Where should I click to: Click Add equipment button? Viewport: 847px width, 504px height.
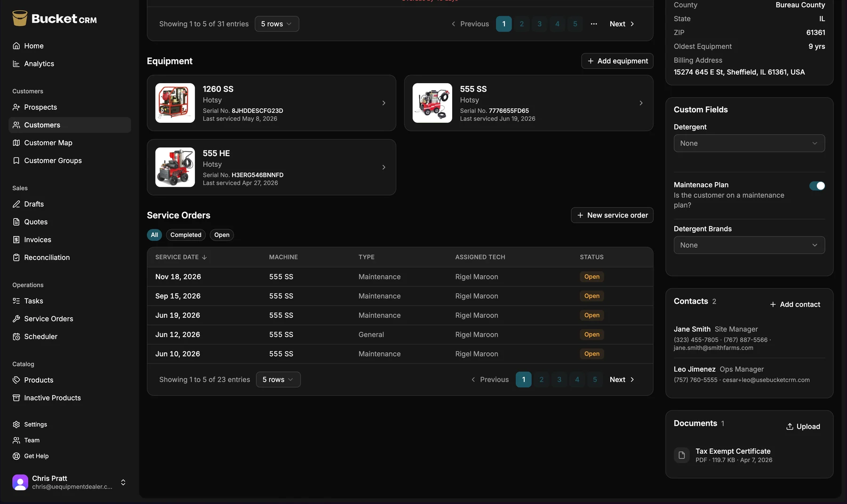pyautogui.click(x=617, y=61)
